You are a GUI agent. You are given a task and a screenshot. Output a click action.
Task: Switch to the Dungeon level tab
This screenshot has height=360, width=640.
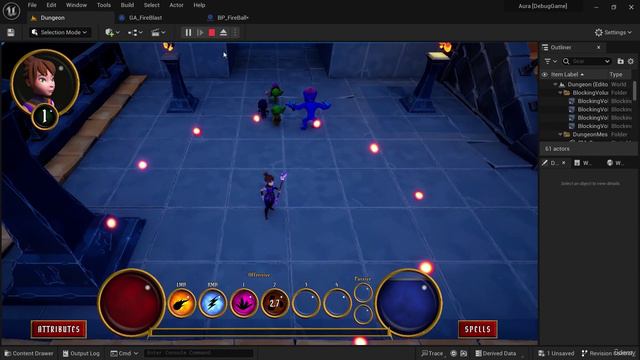[52, 18]
